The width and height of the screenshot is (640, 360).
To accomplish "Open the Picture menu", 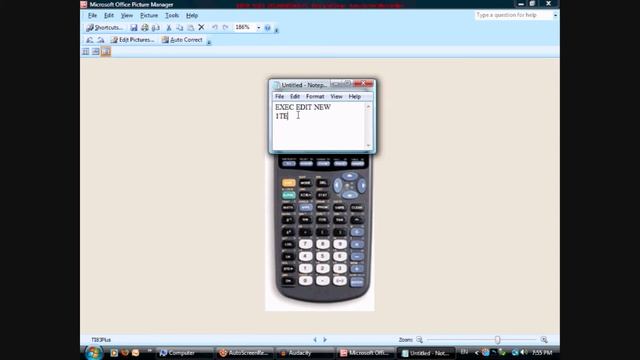I will (149, 16).
